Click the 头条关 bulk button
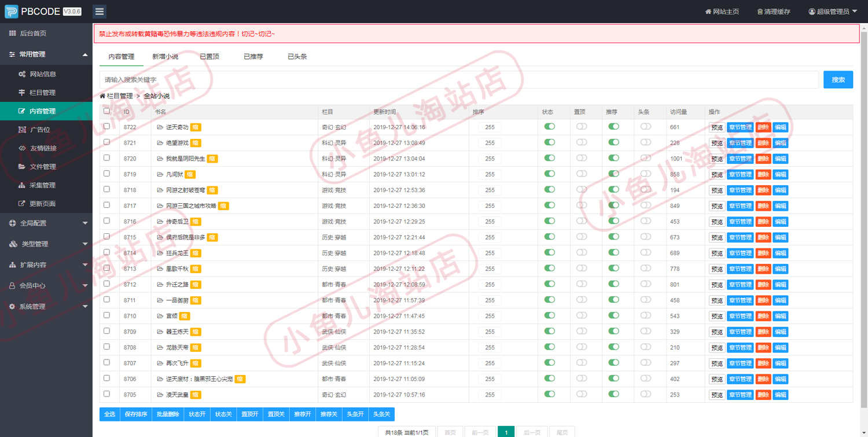Screen dimensions: 868x437 [381, 414]
